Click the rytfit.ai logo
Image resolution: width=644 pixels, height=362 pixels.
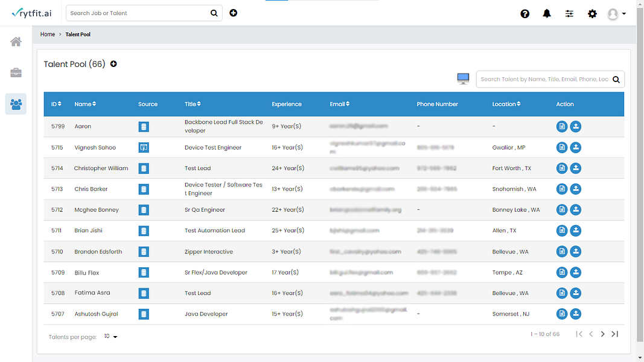31,13
